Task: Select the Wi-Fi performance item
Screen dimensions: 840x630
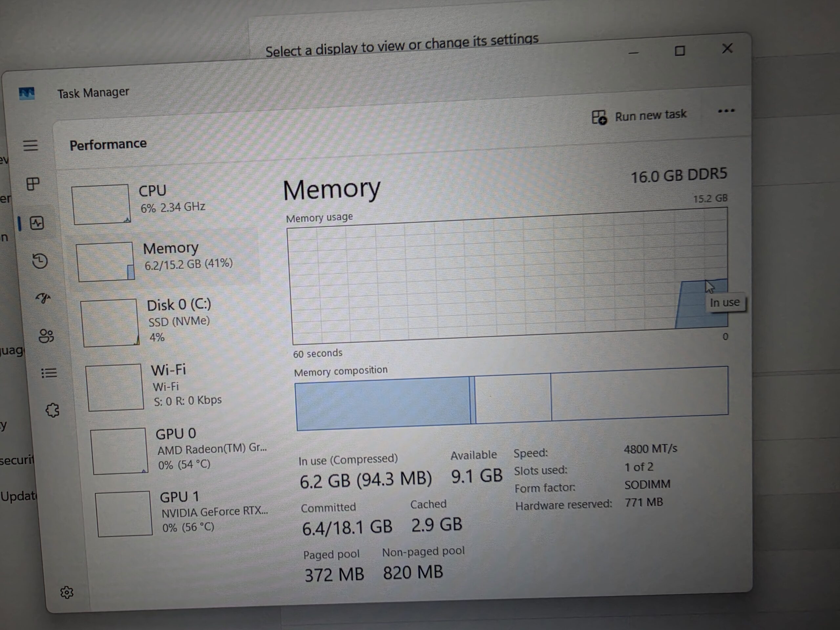Action: point(174,386)
